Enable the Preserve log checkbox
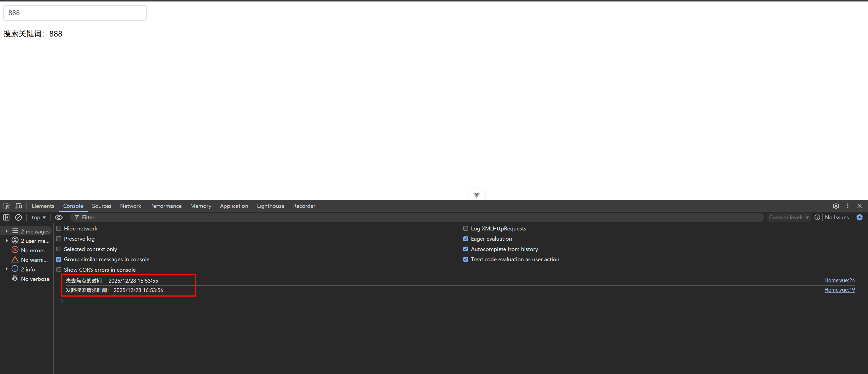This screenshot has width=868, height=374. click(x=59, y=239)
